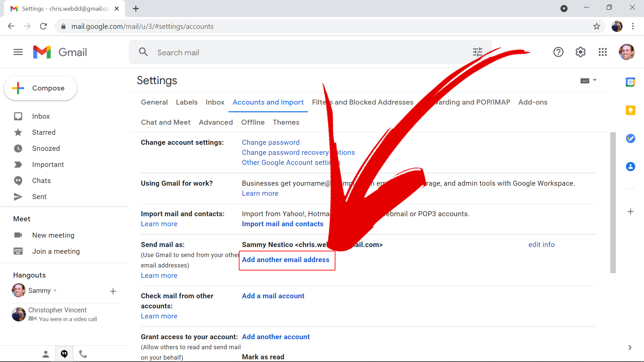This screenshot has width=644, height=362.
Task: Click Learn more under Send mail as
Action: click(x=159, y=276)
